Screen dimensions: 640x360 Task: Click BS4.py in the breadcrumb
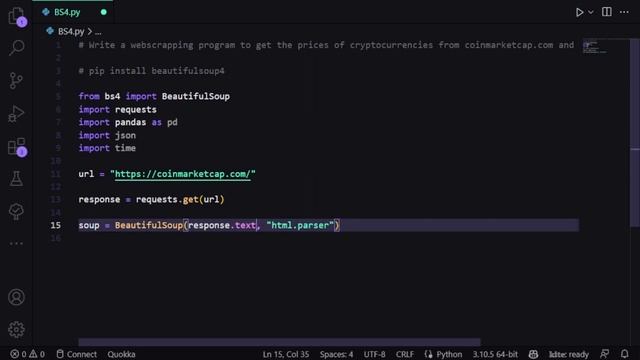click(71, 31)
